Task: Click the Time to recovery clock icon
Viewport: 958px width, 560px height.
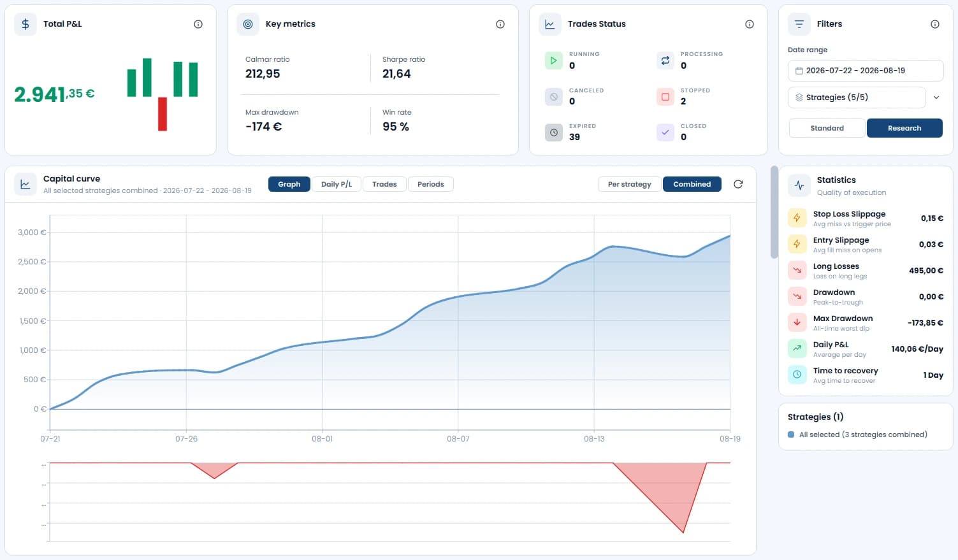Action: tap(797, 375)
